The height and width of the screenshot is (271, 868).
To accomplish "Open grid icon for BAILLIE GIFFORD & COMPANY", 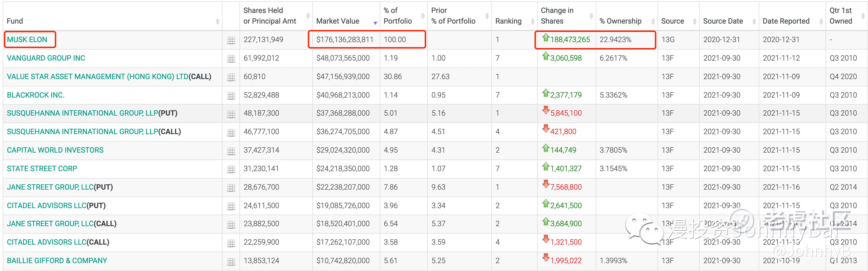I will click(231, 262).
